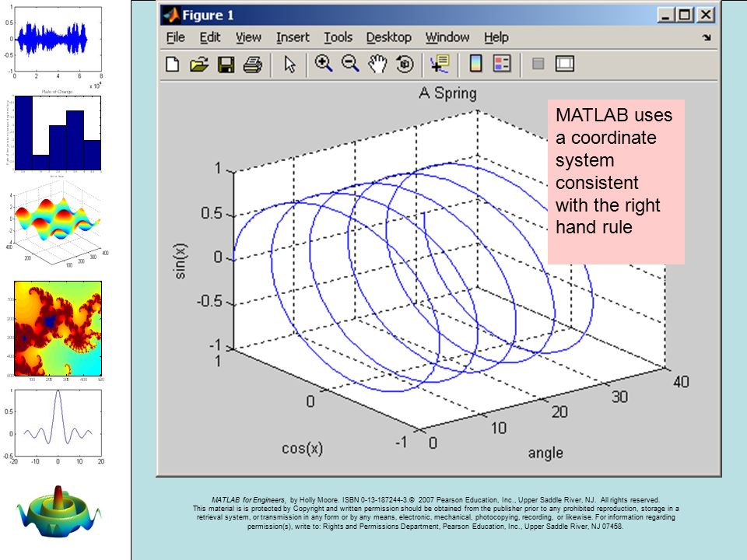The height and width of the screenshot is (560, 747).
Task: Click the 'sin(x)' axis label
Action: [x=181, y=261]
